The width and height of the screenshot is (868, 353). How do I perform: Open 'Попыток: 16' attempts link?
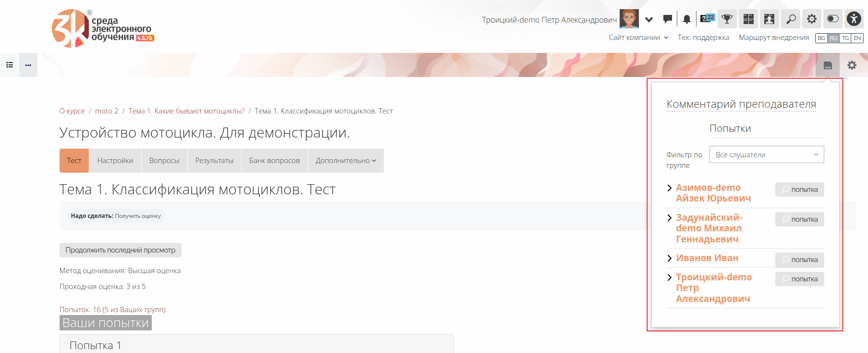coord(112,310)
